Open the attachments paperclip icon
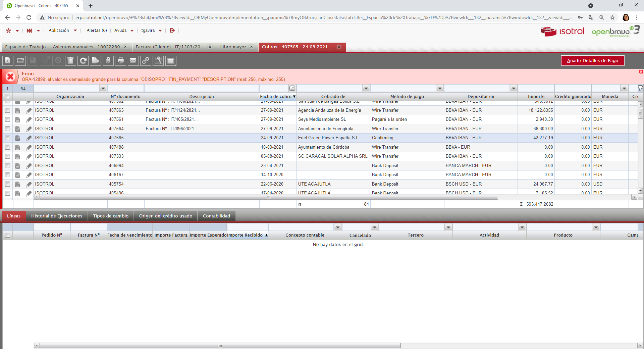 pos(108,60)
